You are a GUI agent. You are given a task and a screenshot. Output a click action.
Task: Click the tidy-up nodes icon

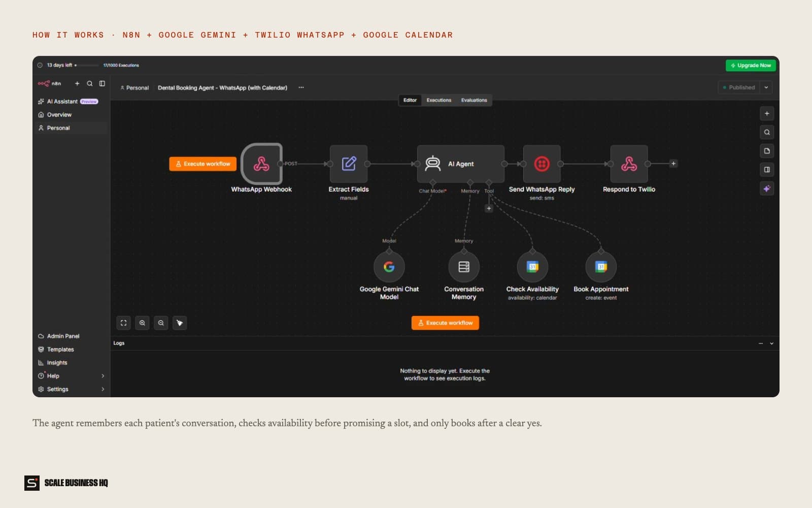pos(180,323)
